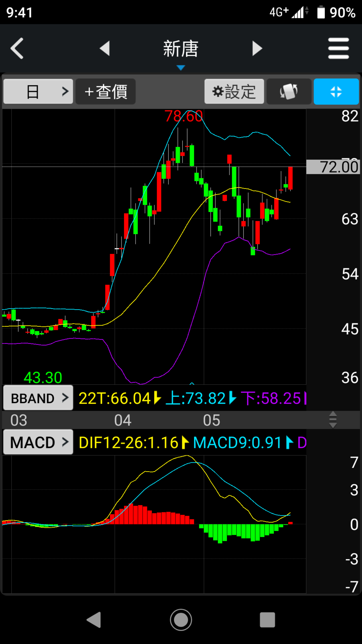Open the MACD indicator selector

point(38,442)
